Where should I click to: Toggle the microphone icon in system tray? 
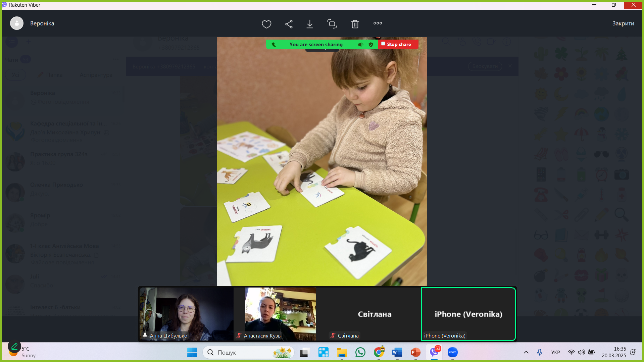click(x=539, y=352)
